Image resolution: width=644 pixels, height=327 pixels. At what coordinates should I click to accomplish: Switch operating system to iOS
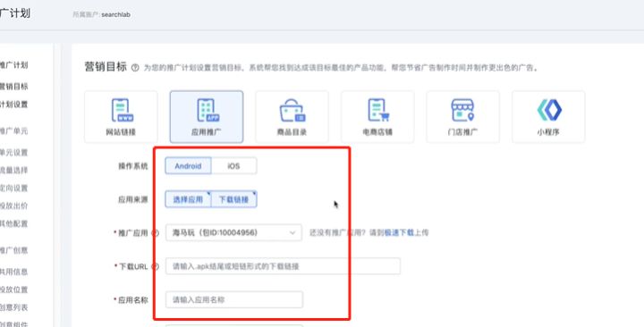click(233, 166)
